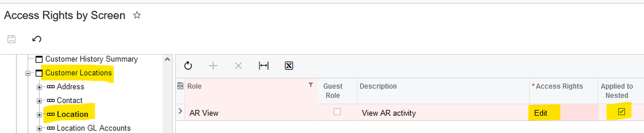Click the Save disk icon

tap(11, 39)
